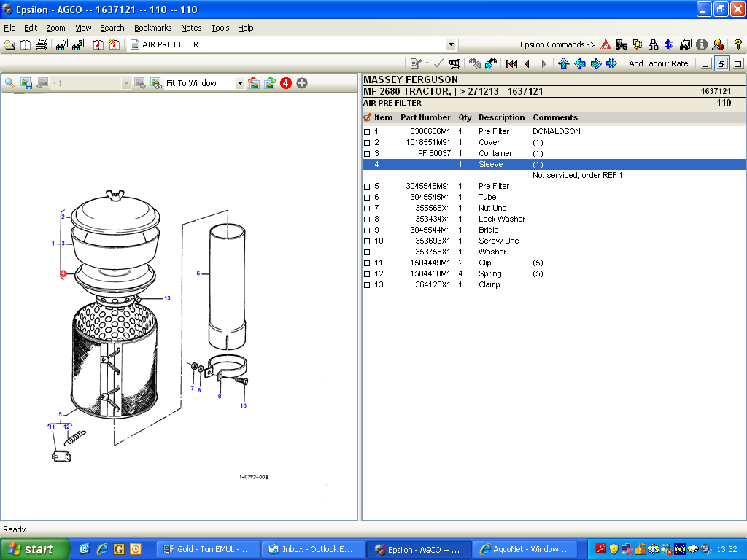Viewport: 747px width, 560px height.
Task: Click the red circle number 4 icon
Action: (x=286, y=83)
